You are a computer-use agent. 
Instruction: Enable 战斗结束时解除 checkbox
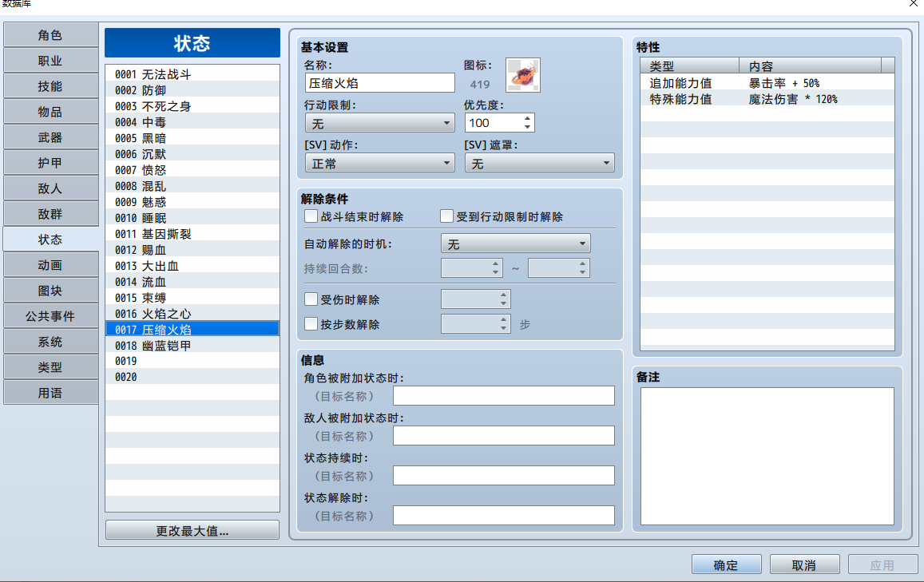311,216
